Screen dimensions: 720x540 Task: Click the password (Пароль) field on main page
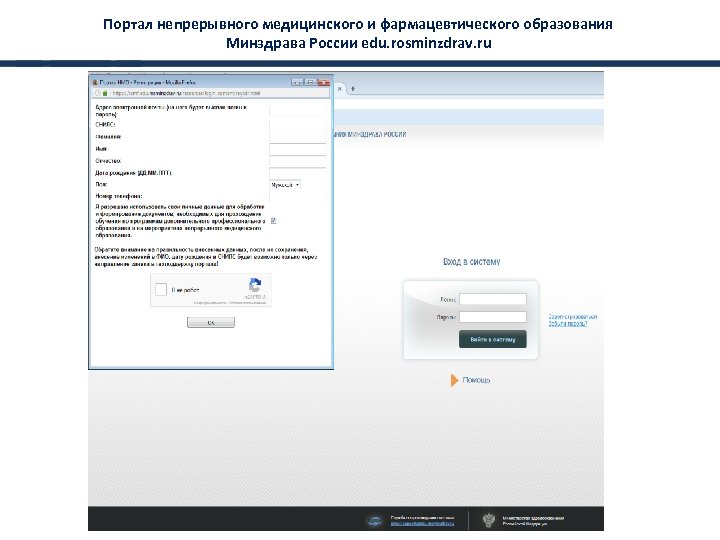click(493, 317)
